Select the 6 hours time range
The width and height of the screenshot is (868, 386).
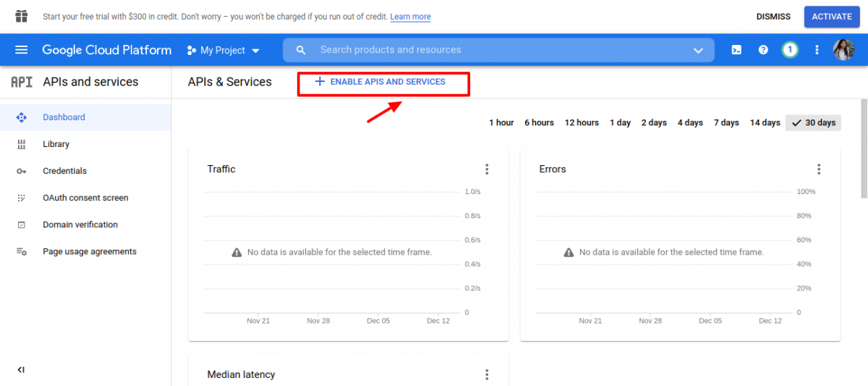point(539,122)
